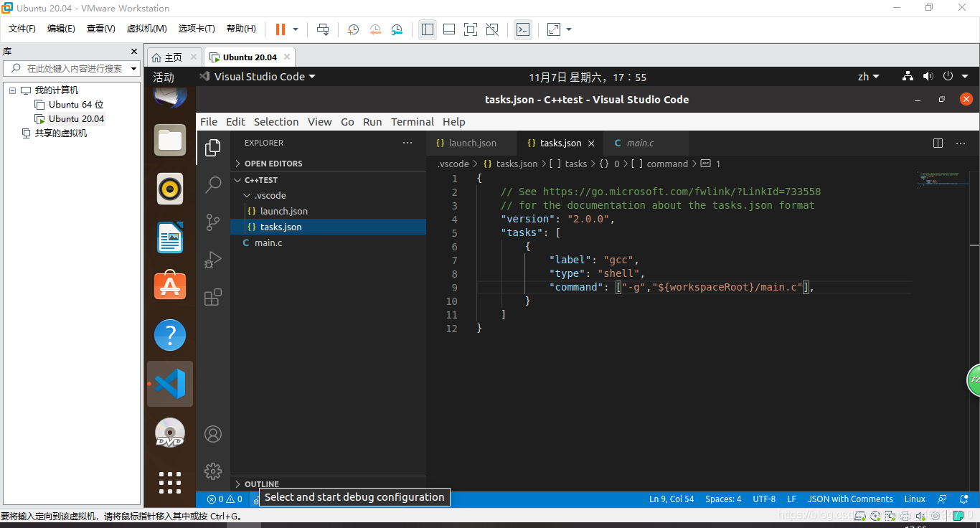Open the Manage gear in activity bar
This screenshot has width=980, height=528.
coord(213,471)
